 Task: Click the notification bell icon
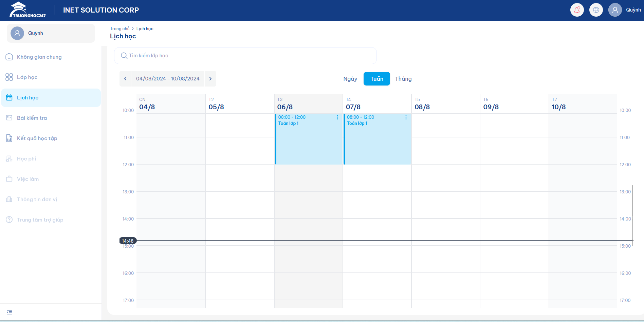pyautogui.click(x=577, y=10)
